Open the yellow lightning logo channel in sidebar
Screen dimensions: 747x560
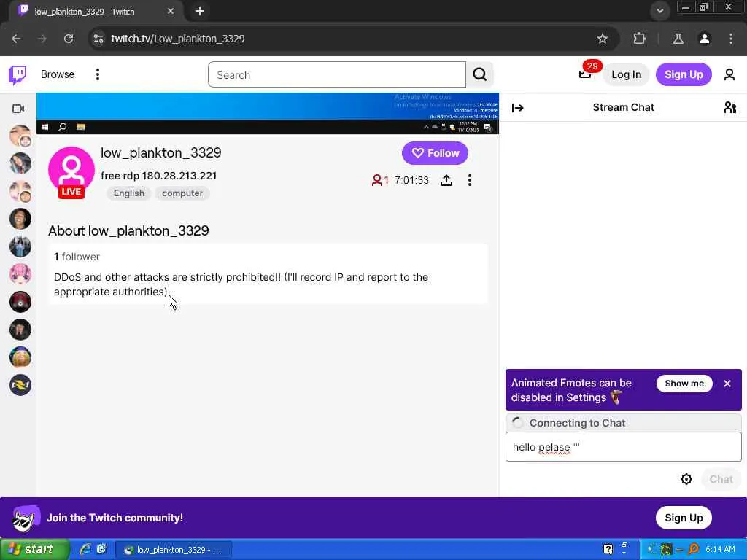(20, 385)
